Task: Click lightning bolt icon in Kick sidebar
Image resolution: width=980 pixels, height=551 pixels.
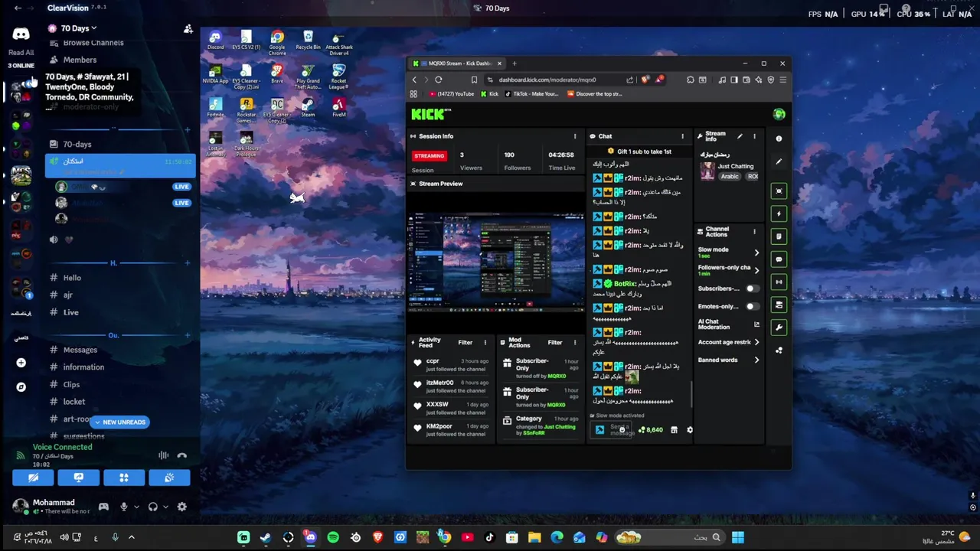Action: (779, 214)
